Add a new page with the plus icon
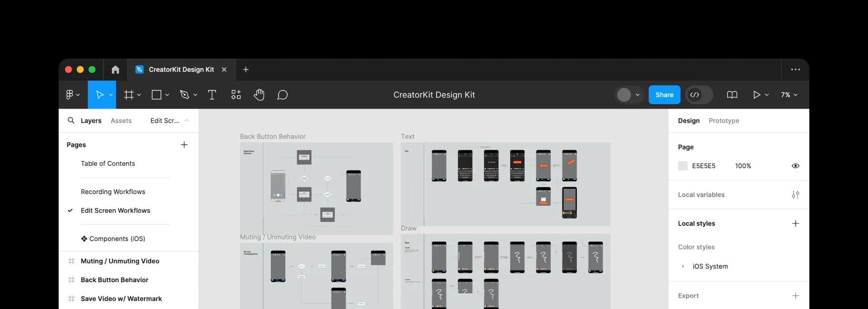The height and width of the screenshot is (309, 868). [x=184, y=145]
